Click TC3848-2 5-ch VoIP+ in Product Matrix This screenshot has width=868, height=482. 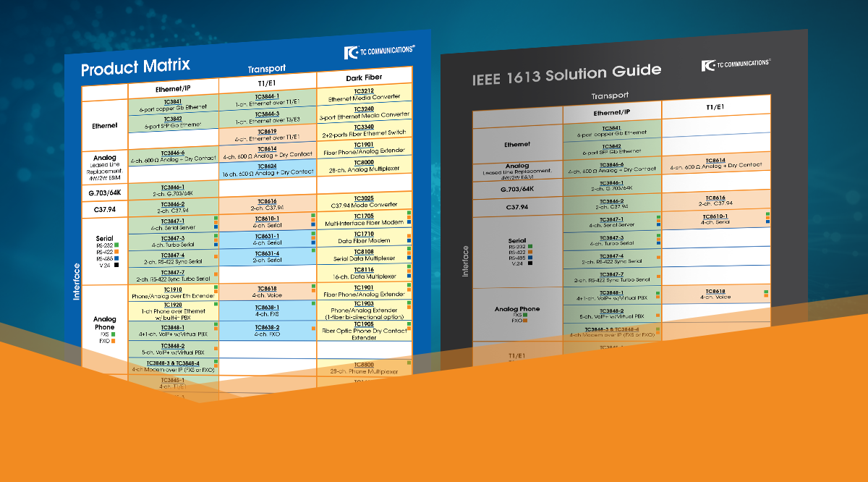pyautogui.click(x=173, y=350)
